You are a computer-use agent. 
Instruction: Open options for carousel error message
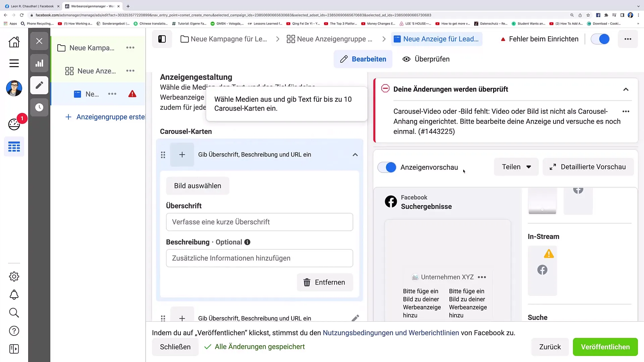pyautogui.click(x=626, y=111)
